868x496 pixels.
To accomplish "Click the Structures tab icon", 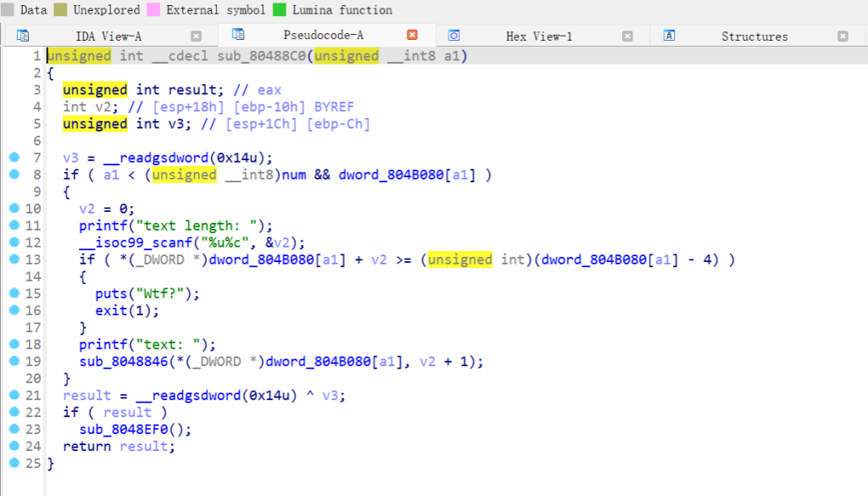I will pyautogui.click(x=670, y=36).
